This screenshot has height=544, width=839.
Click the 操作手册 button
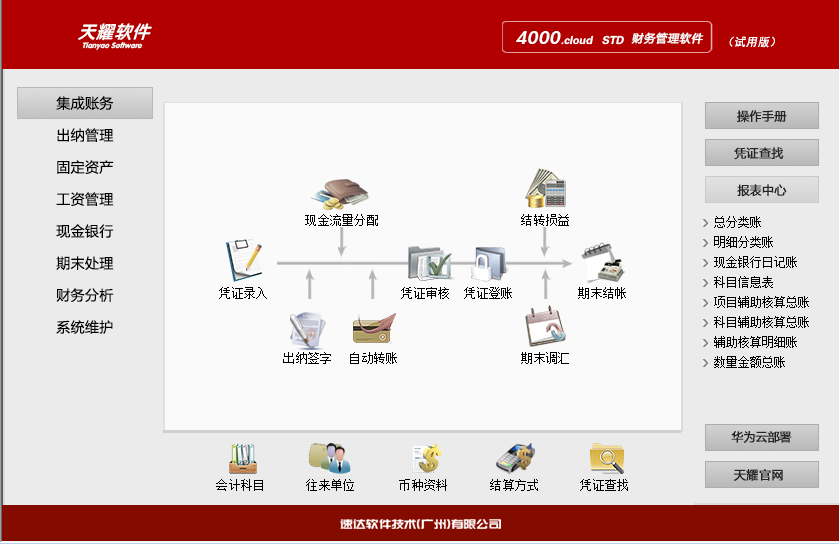coord(761,116)
